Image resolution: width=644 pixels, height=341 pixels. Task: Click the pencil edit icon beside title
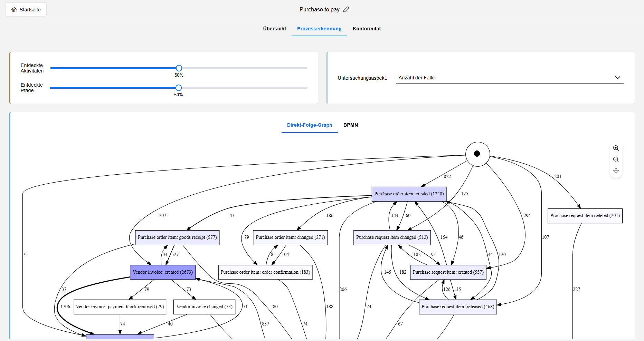[346, 9]
